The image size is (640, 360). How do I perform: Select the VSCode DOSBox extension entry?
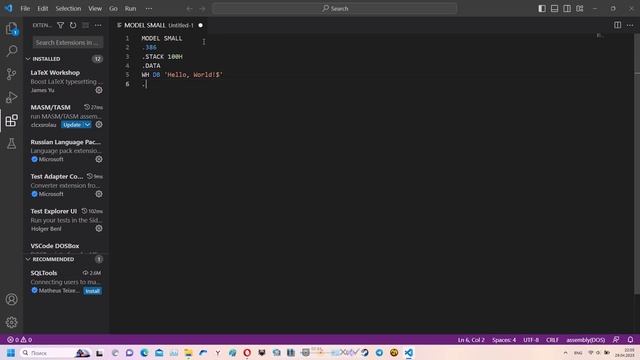[x=66, y=246]
